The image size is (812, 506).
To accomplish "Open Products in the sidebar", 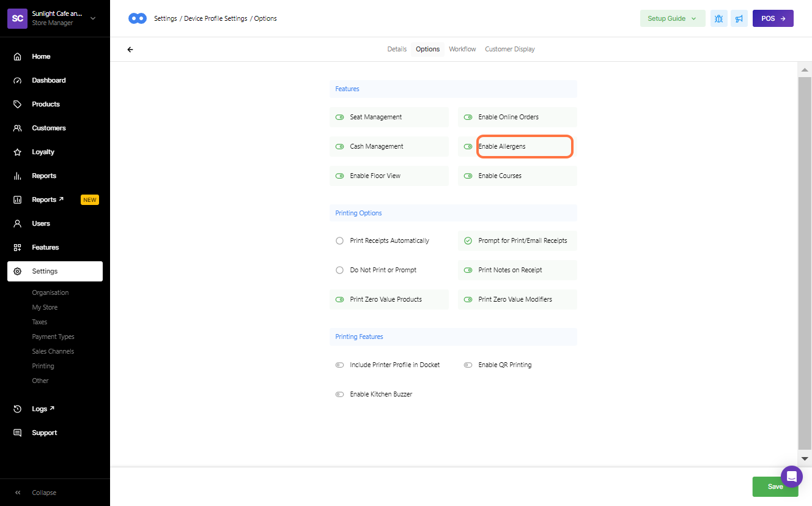I will click(45, 104).
